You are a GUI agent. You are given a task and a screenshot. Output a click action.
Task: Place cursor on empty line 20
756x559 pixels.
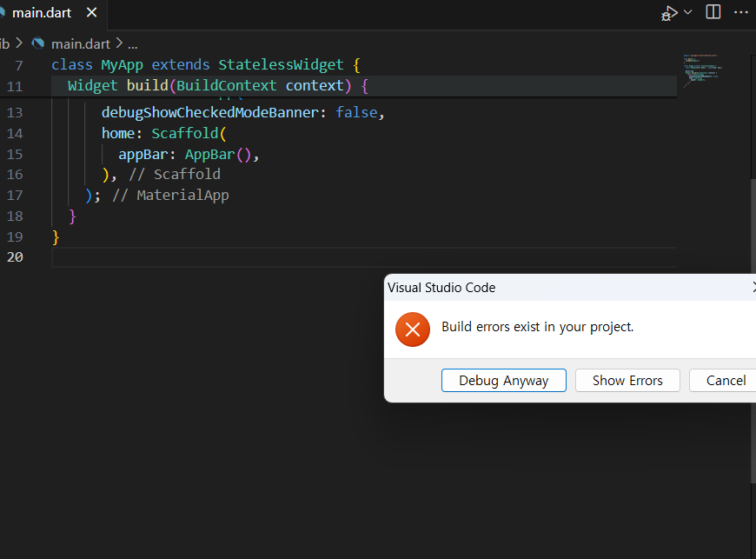click(364, 257)
